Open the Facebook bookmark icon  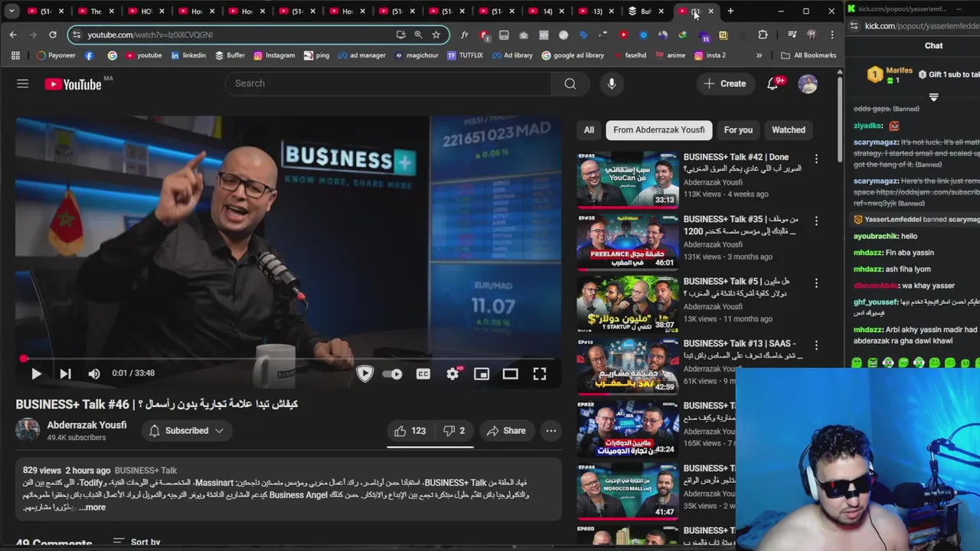coord(90,55)
